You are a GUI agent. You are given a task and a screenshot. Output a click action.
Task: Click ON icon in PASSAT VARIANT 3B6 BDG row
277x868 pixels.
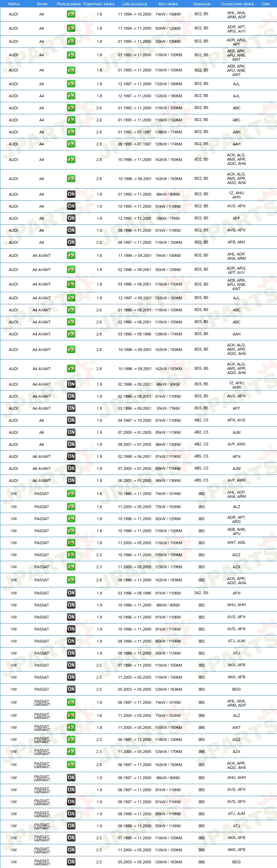click(x=71, y=862)
